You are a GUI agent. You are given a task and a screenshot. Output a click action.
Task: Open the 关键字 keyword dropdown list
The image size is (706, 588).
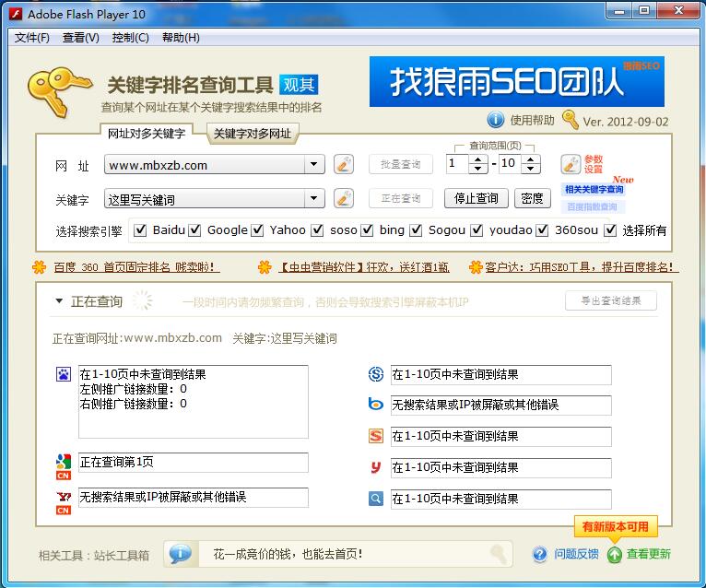pos(314,199)
